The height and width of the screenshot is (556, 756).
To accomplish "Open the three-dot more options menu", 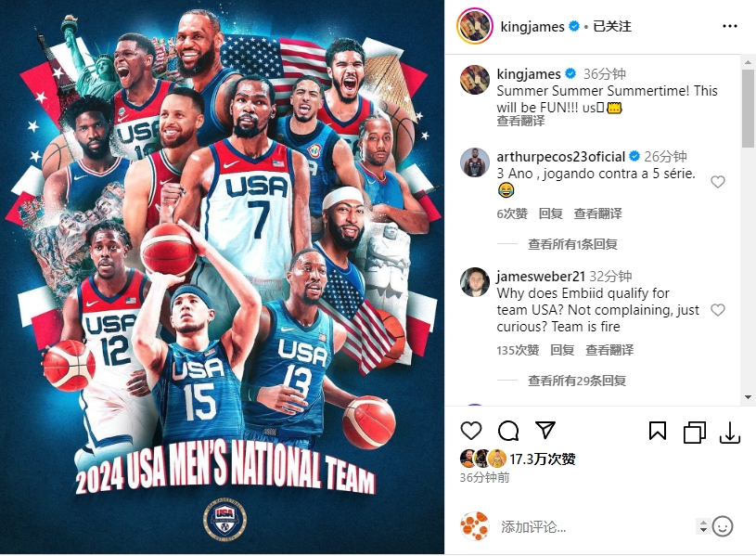I will coord(730,26).
